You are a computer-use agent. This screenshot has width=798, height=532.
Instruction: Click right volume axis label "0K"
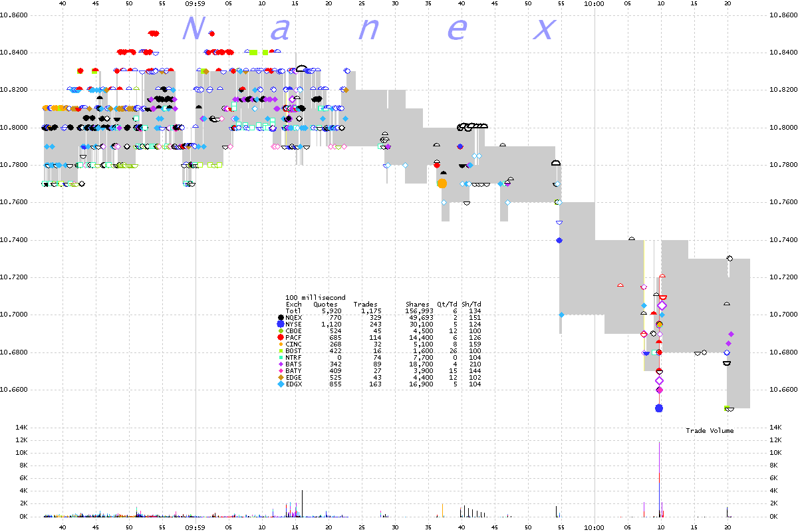774,516
